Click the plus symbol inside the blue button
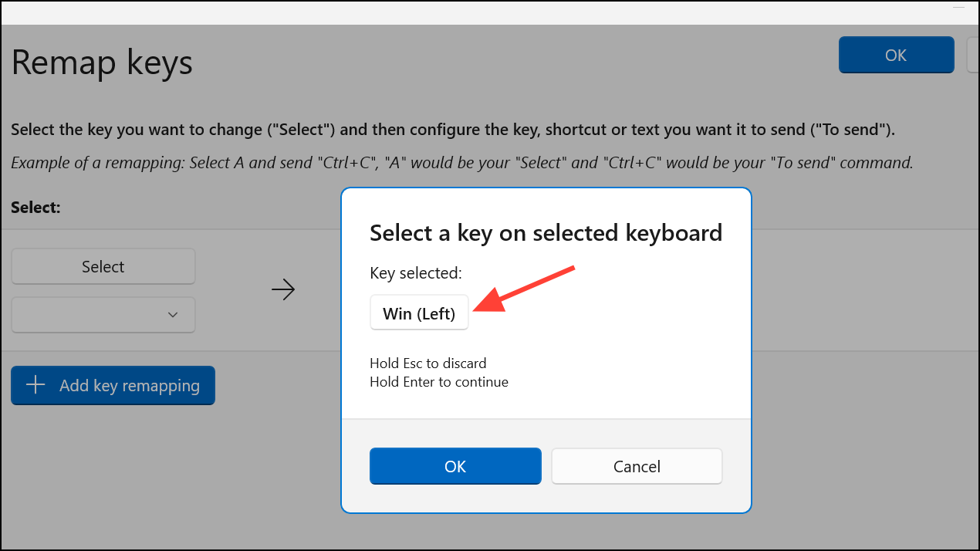 click(x=35, y=385)
